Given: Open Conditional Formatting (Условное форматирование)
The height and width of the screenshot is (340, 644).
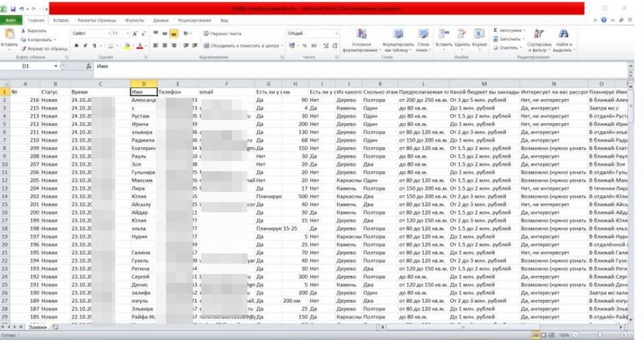Looking at the screenshot, I should 361,35.
